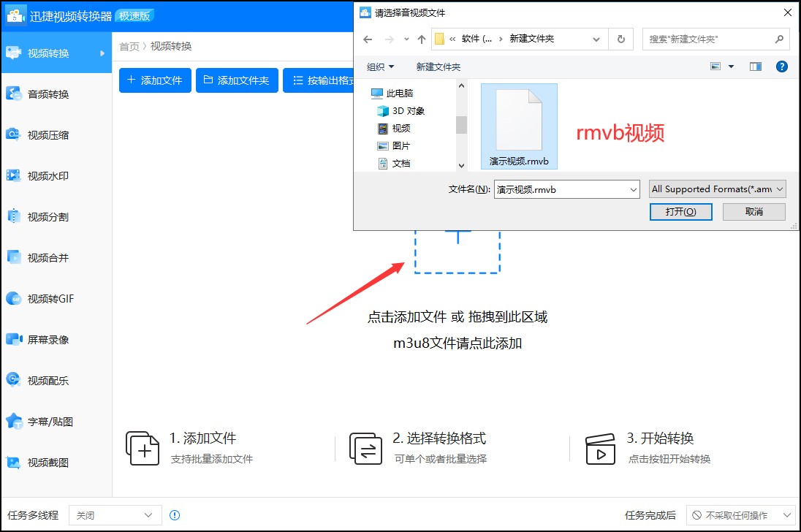The image size is (801, 532).
Task: Click 首页 in the breadcrumb
Action: tap(128, 45)
